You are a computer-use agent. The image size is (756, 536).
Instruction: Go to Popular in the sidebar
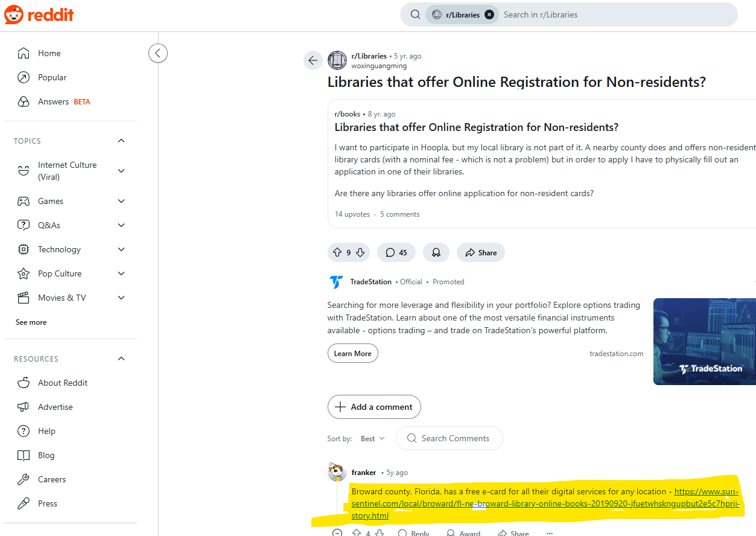(52, 77)
